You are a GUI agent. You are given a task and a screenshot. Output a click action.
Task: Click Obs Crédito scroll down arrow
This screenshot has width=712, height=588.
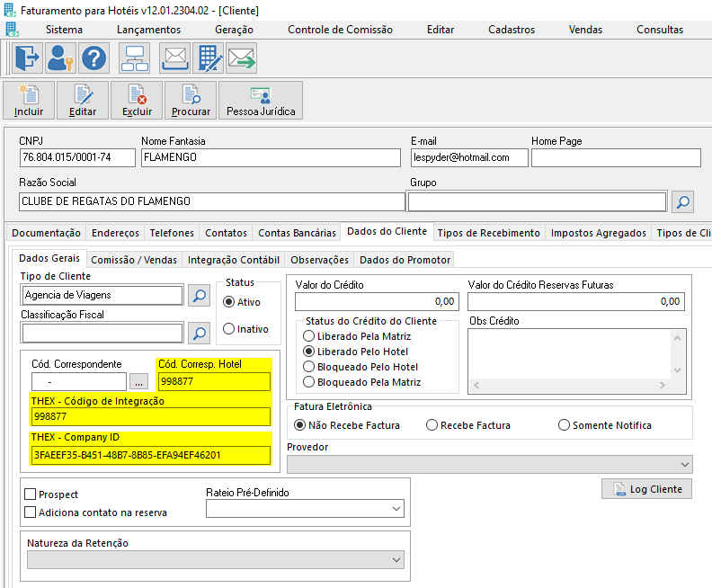point(677,370)
